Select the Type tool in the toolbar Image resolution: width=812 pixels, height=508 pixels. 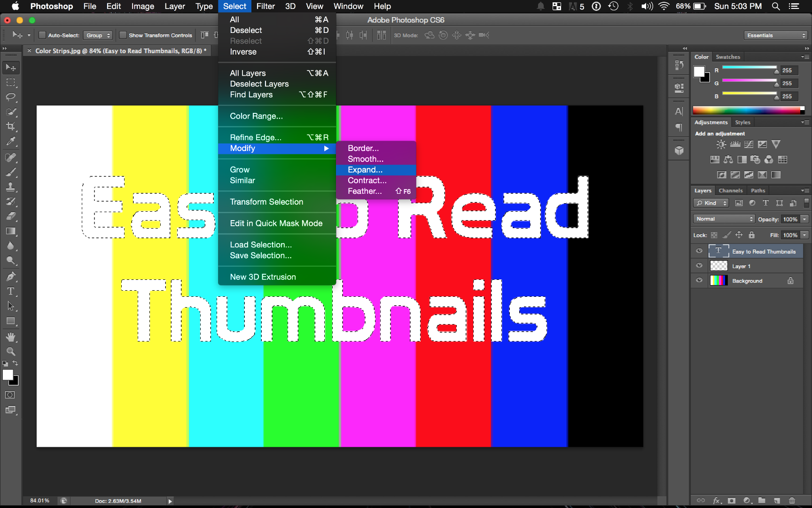coord(11,291)
